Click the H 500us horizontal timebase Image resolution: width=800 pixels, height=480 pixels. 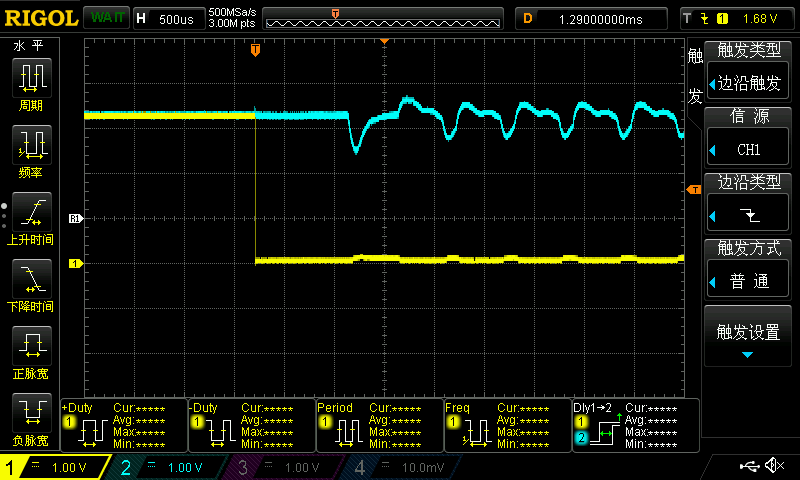[x=169, y=19]
